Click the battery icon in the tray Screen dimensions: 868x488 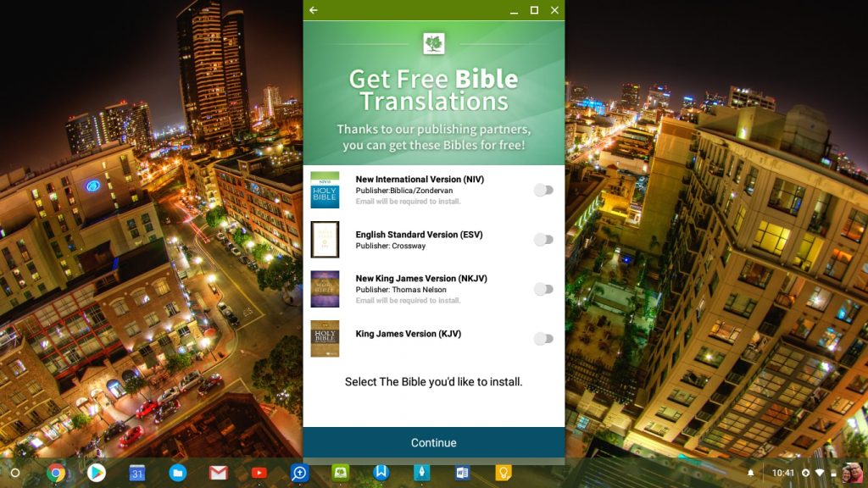point(833,473)
